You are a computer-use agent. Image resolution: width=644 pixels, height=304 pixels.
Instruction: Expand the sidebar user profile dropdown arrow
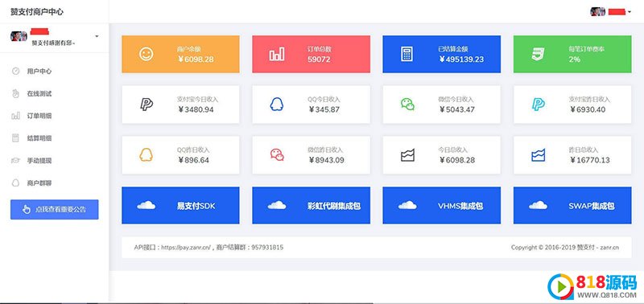coord(97,36)
